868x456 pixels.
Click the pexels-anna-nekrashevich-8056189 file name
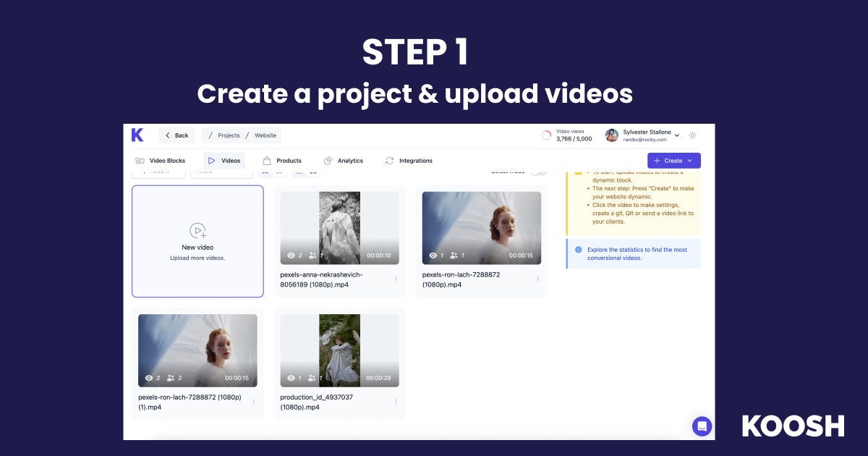coord(321,279)
